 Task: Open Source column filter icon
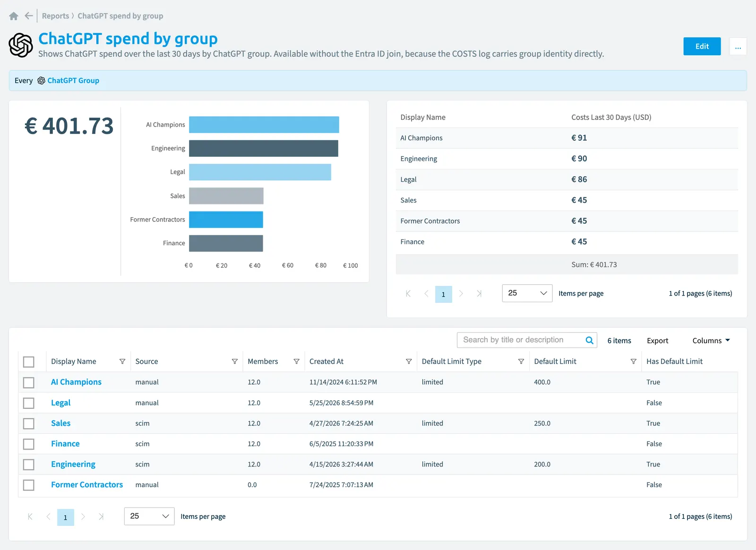pyautogui.click(x=234, y=362)
